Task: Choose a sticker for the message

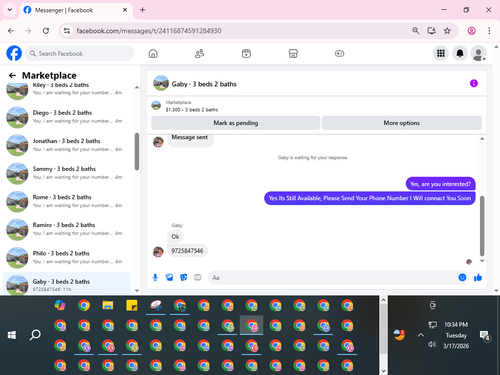Action: click(x=184, y=277)
